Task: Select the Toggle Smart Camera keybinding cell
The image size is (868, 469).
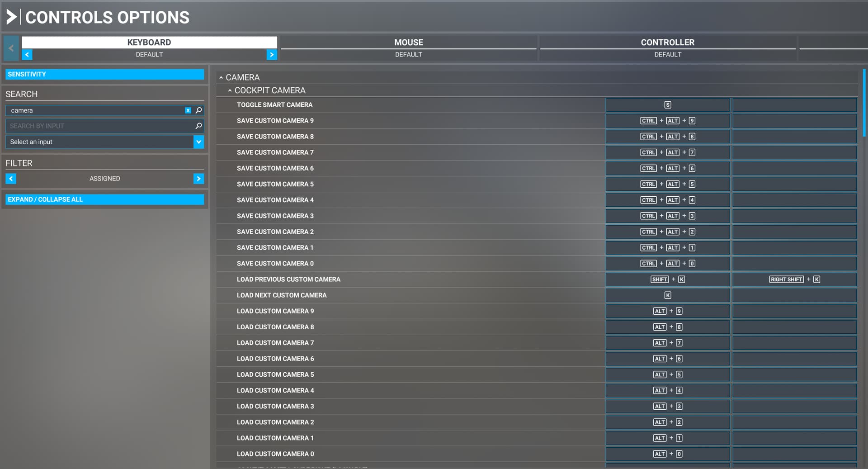Action: point(667,104)
